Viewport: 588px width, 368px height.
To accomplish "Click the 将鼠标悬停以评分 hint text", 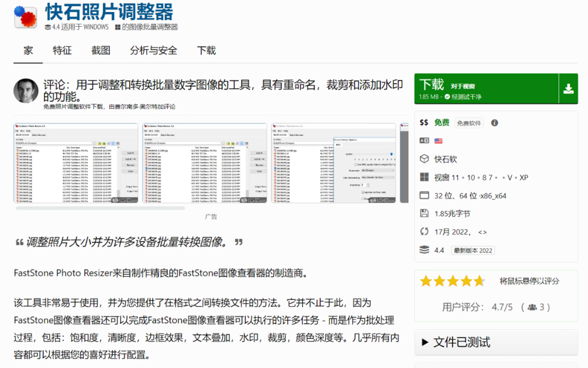I will [x=529, y=281].
